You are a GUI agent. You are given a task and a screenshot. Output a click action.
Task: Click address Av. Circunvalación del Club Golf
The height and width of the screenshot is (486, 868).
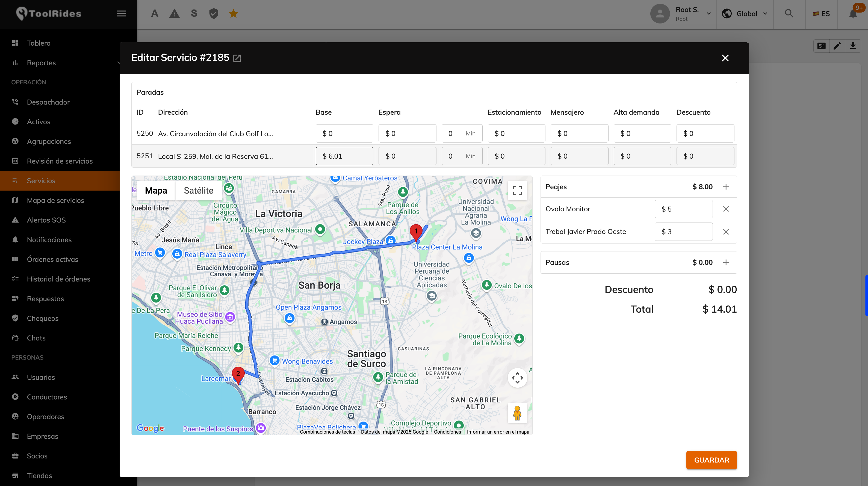click(215, 134)
